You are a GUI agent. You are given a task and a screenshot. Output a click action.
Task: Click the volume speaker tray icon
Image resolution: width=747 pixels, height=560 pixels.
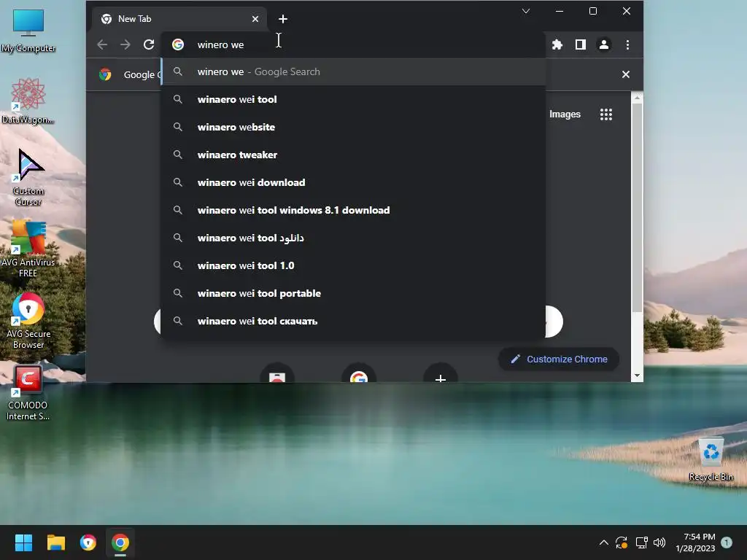[x=659, y=542]
